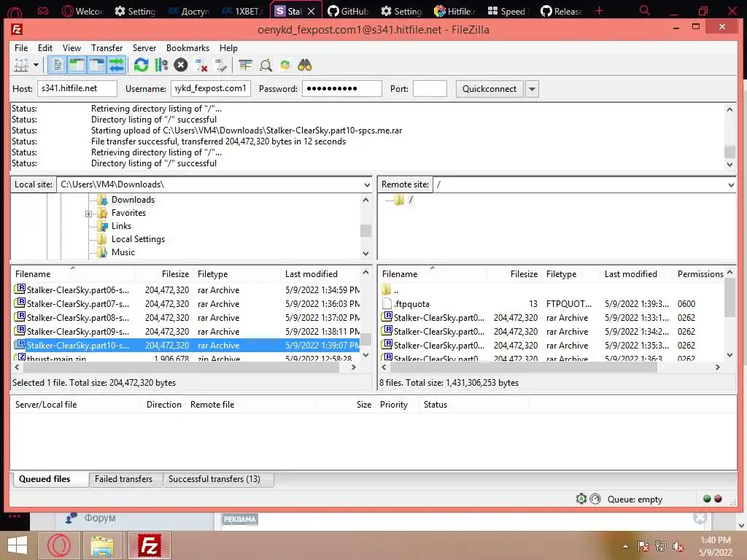Viewport: 747px width, 560px height.
Task: Expand the Local site path dropdown
Action: 367,184
